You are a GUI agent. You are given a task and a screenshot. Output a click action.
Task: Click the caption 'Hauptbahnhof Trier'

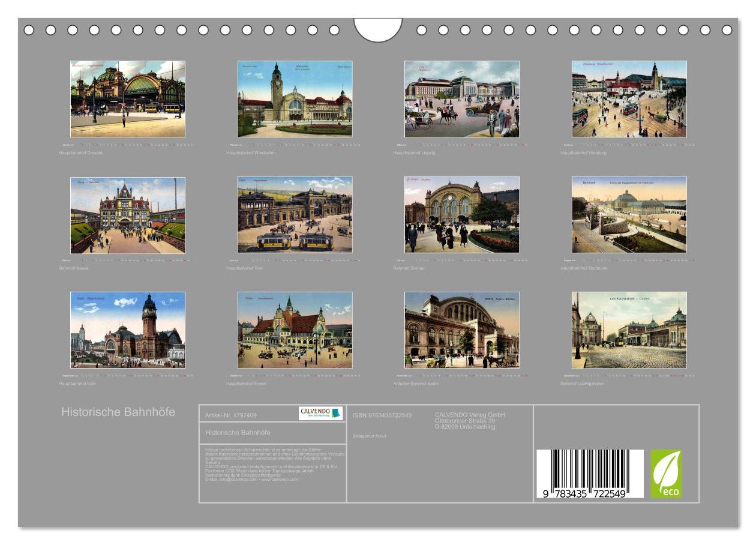246,268
